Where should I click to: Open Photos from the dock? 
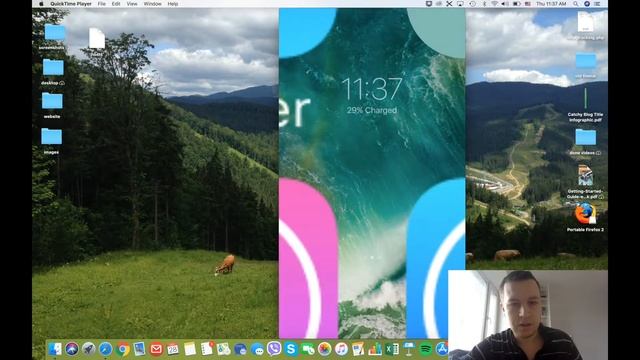click(x=324, y=349)
